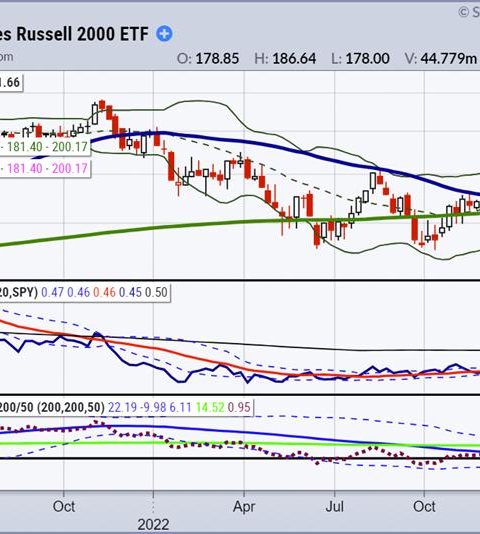The height and width of the screenshot is (534, 480).
Task: Click the Russell 2000 ETF chart title
Action: click(74, 34)
